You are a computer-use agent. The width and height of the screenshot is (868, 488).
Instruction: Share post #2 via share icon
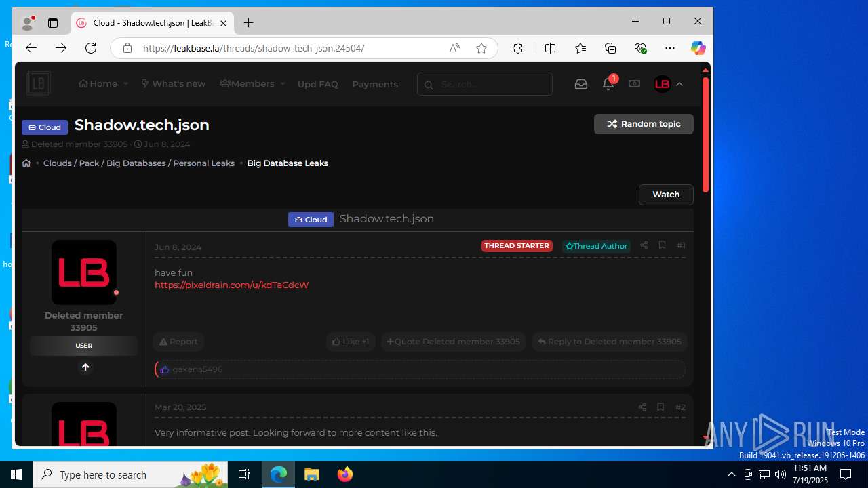point(642,407)
